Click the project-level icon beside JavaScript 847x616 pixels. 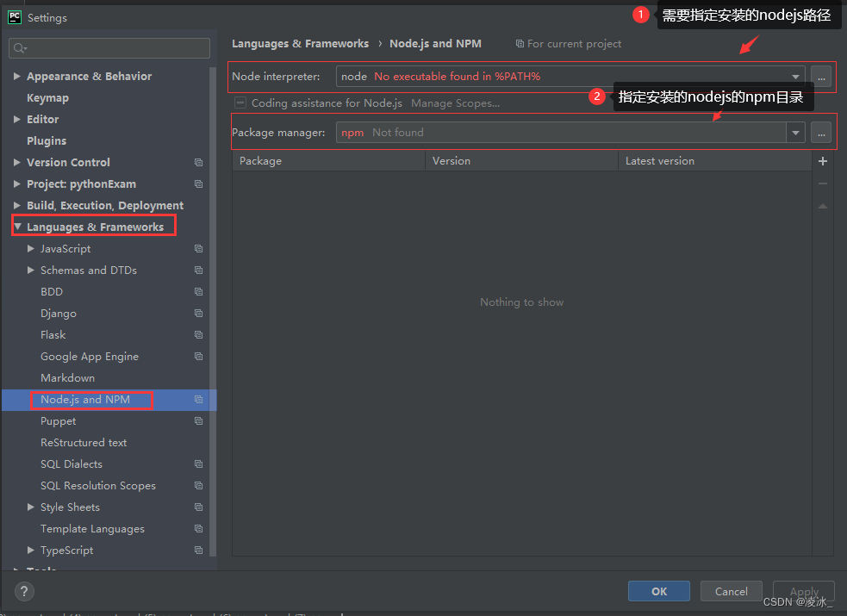click(198, 249)
